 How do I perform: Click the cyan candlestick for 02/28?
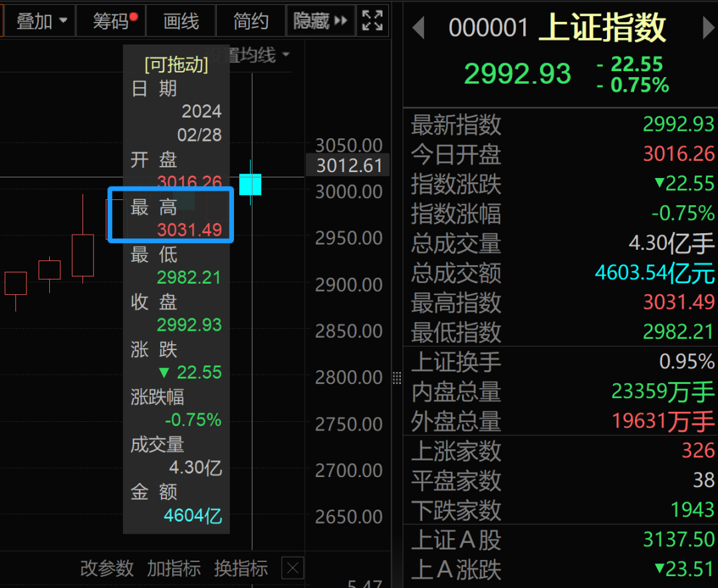pos(251,185)
